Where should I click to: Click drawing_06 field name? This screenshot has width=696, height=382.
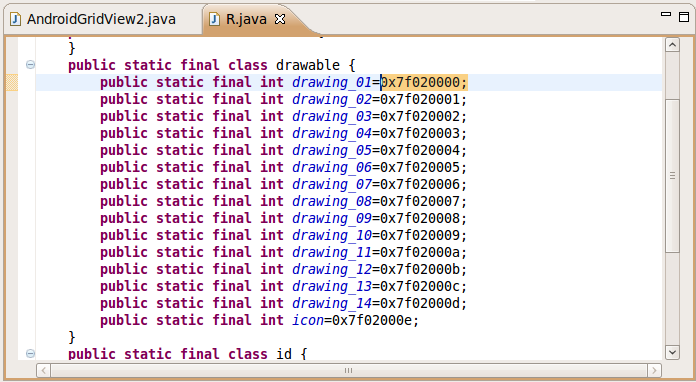(332, 167)
